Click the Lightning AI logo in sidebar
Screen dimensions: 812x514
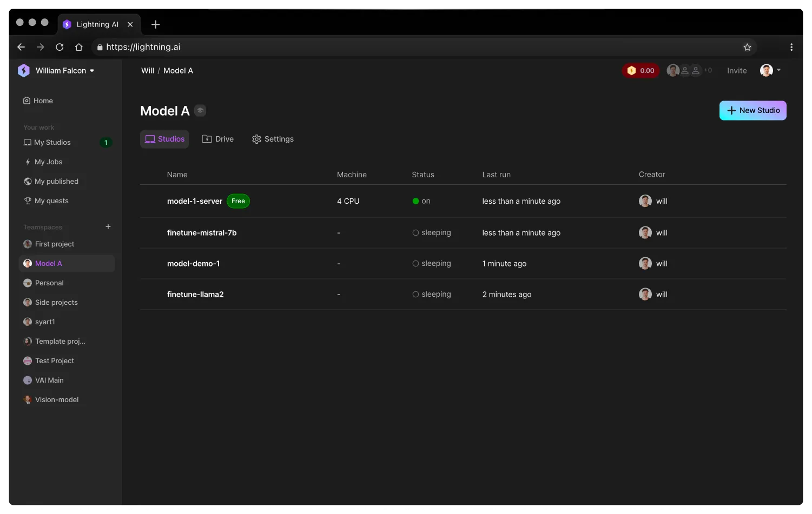pyautogui.click(x=24, y=71)
